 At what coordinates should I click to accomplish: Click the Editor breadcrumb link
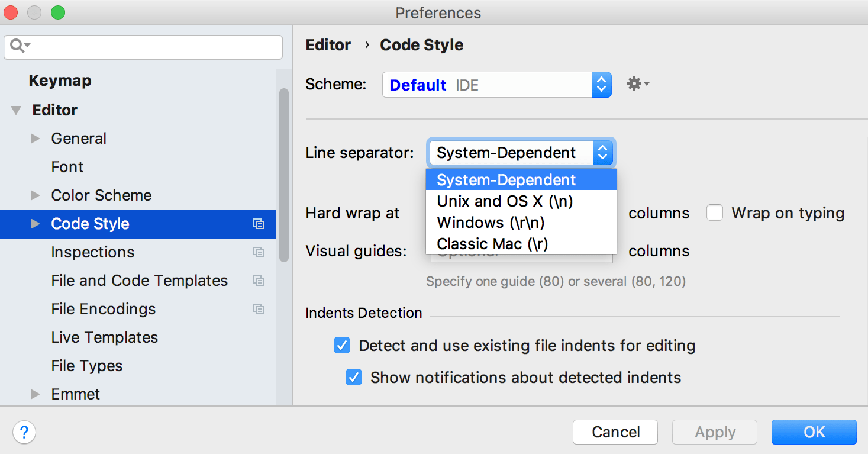tap(328, 45)
